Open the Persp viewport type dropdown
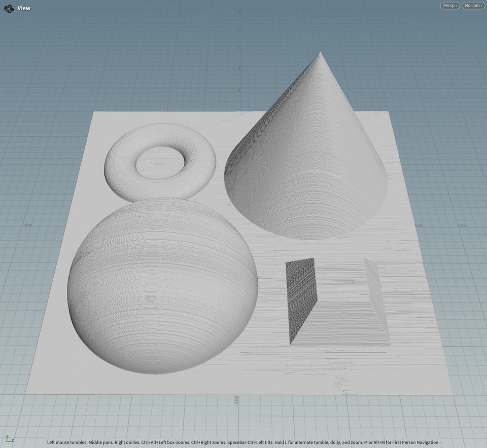 tap(449, 5)
